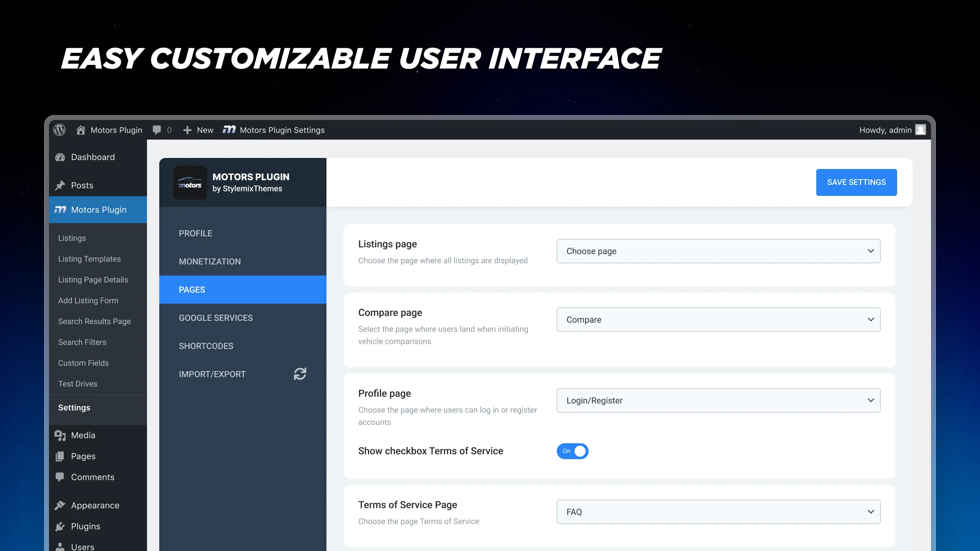Open Search Filters submenu item
The width and height of the screenshot is (980, 551).
pyautogui.click(x=82, y=342)
